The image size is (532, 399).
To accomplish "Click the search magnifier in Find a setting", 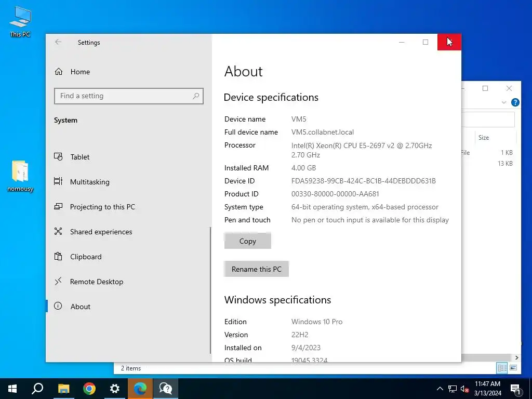I will 196,96.
